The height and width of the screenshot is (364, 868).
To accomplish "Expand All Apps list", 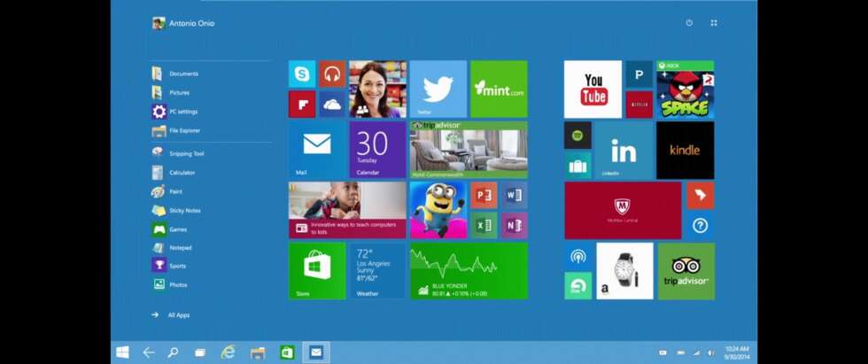I will 170,314.
